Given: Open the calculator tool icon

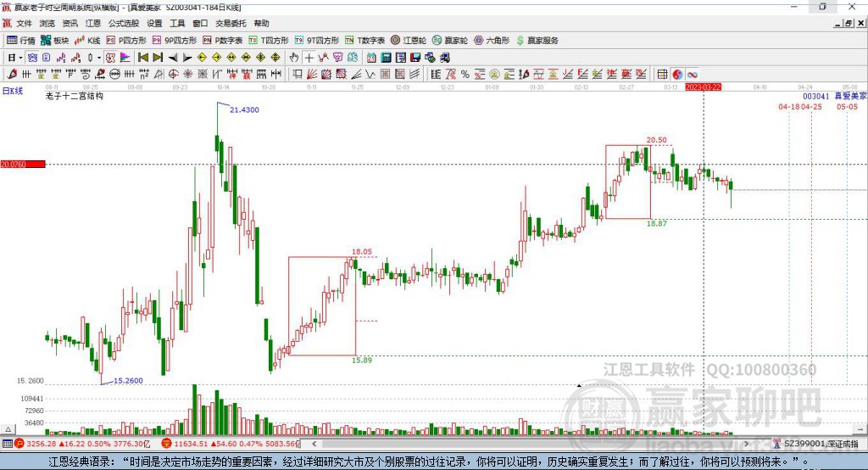Looking at the screenshot, I should point(386,57).
